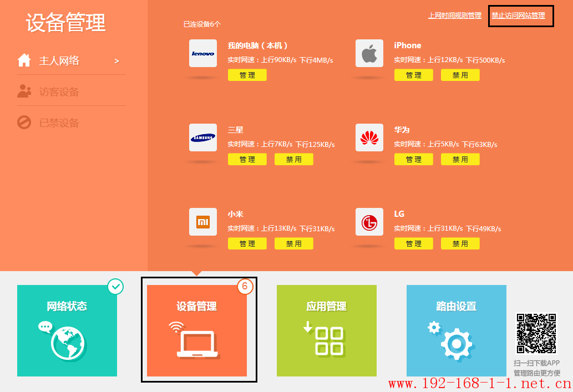Disable the 三星 device with 禁用
Image resolution: width=573 pixels, height=392 pixels.
coord(294,159)
